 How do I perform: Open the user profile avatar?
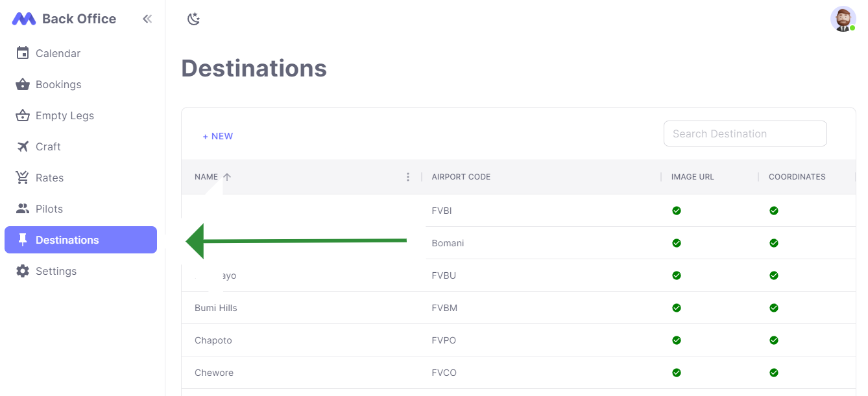tap(843, 19)
